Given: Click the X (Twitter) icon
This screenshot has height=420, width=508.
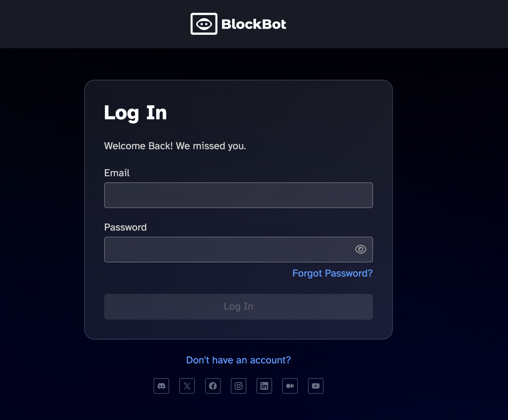Looking at the screenshot, I should point(187,386).
